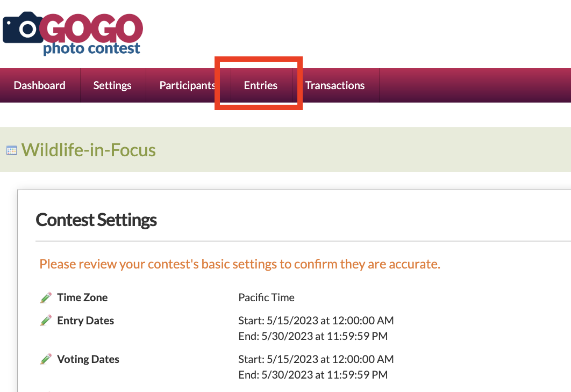Open the Entries tab
Viewport: 571px width, 392px height.
tap(261, 85)
